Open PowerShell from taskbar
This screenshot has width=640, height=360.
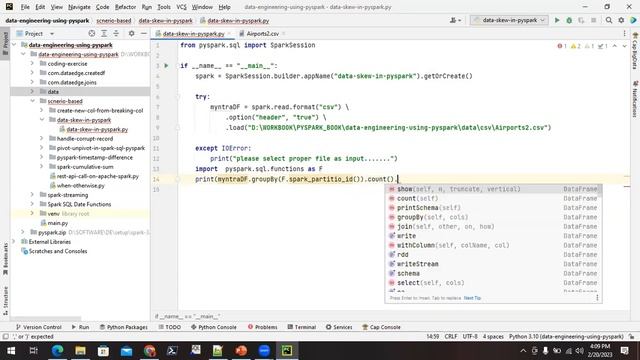172,351
